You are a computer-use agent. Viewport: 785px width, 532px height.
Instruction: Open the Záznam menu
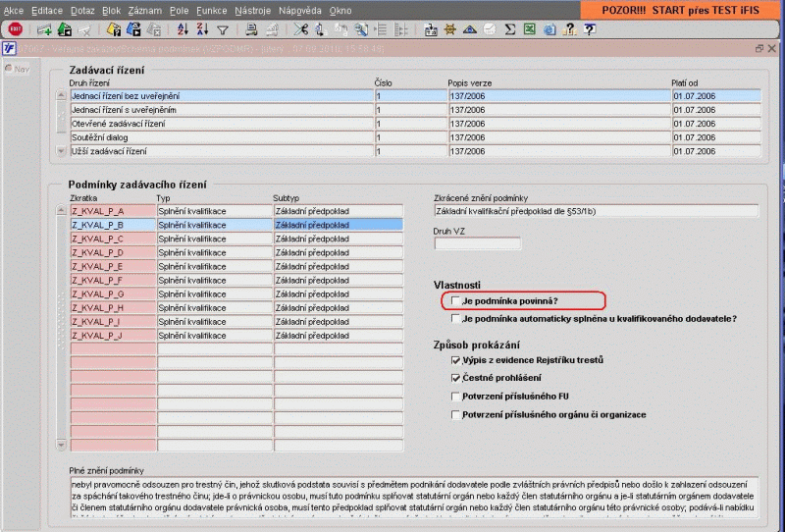coord(144,10)
